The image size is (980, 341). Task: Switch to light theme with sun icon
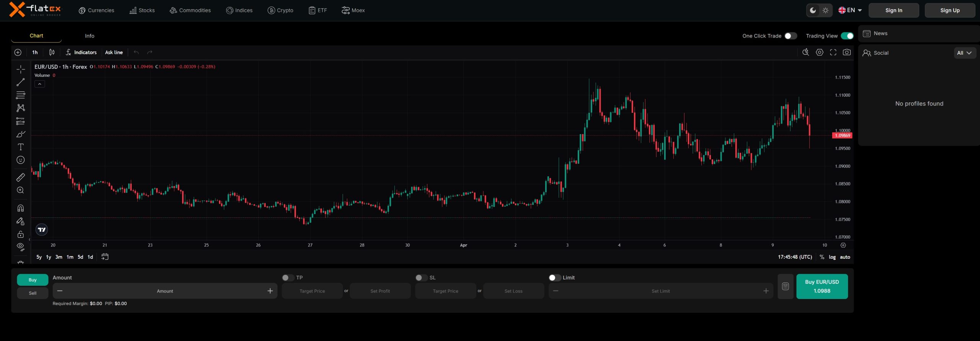pos(825,10)
